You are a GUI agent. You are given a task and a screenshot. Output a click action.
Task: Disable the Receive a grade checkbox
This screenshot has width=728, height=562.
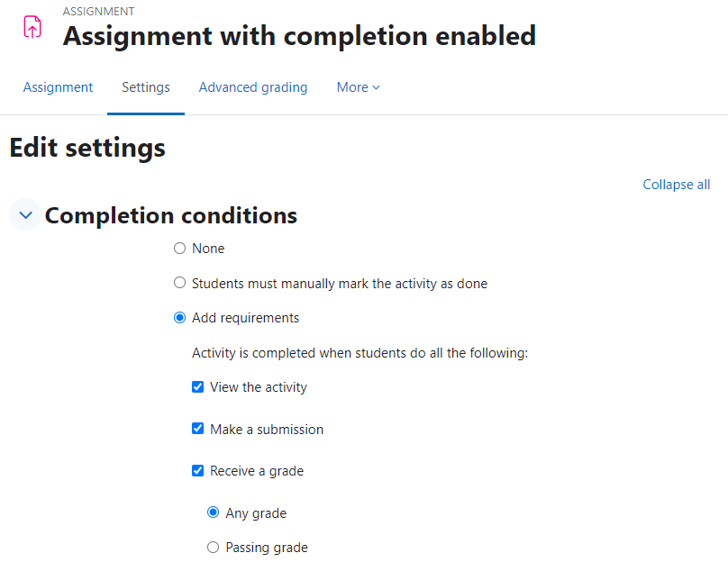point(198,470)
